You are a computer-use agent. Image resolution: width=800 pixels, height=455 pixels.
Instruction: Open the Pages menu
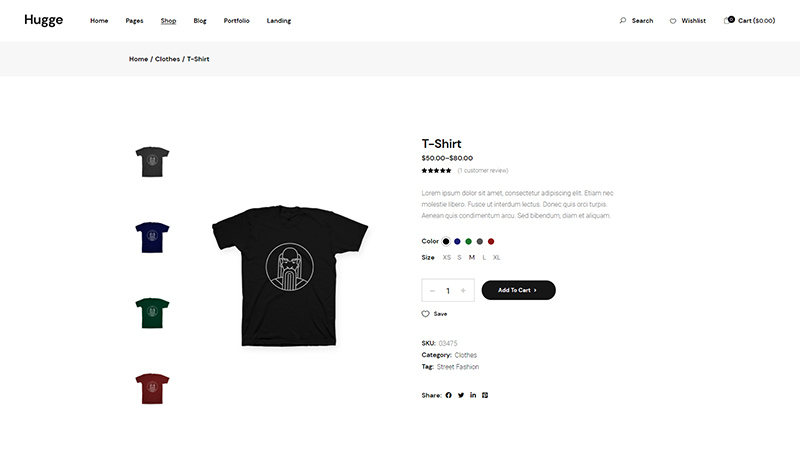click(x=133, y=20)
